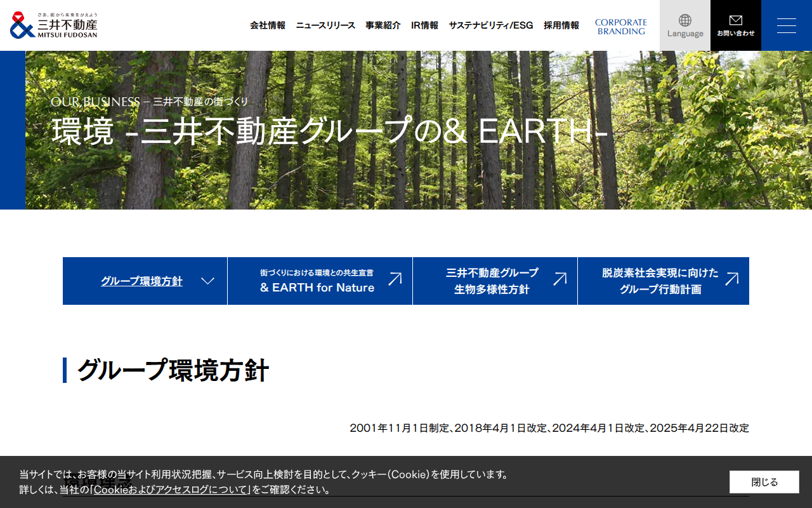The image size is (812, 508).
Task: Click OUR BUSINESS 三井不動産の街づくり subtitle
Action: (x=150, y=102)
